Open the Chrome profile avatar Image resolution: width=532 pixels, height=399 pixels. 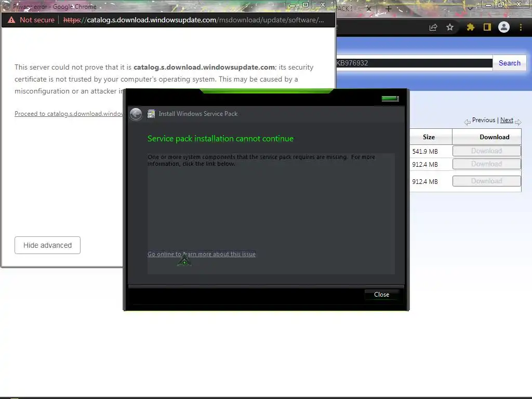pos(504,27)
